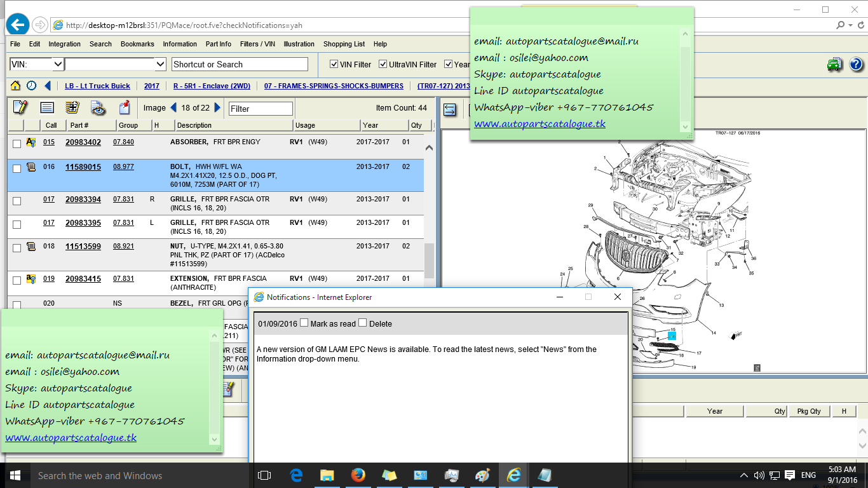Screen dimensions: 868x488
Task: Click the top sticky note's scrollbar
Action: tap(685, 79)
